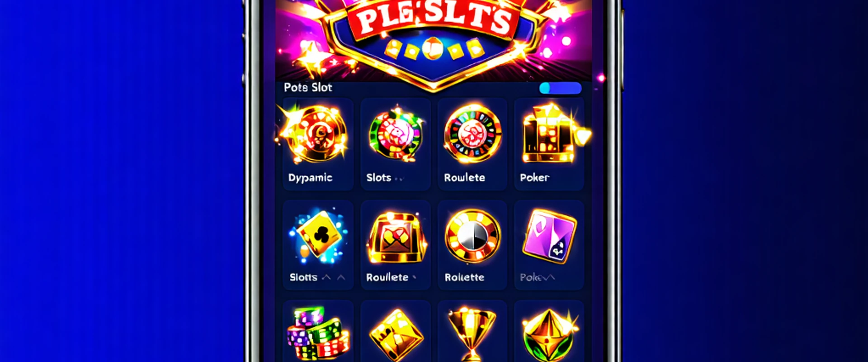Open the Roullete gold heart chest icon

396,237
